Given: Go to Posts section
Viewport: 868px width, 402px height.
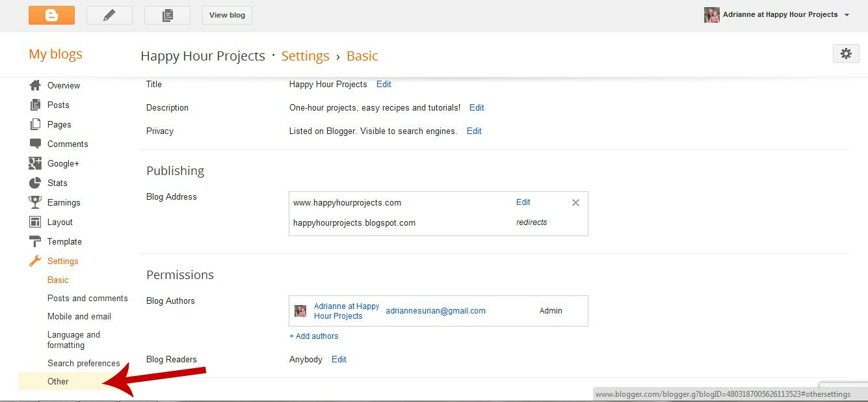Looking at the screenshot, I should point(59,105).
